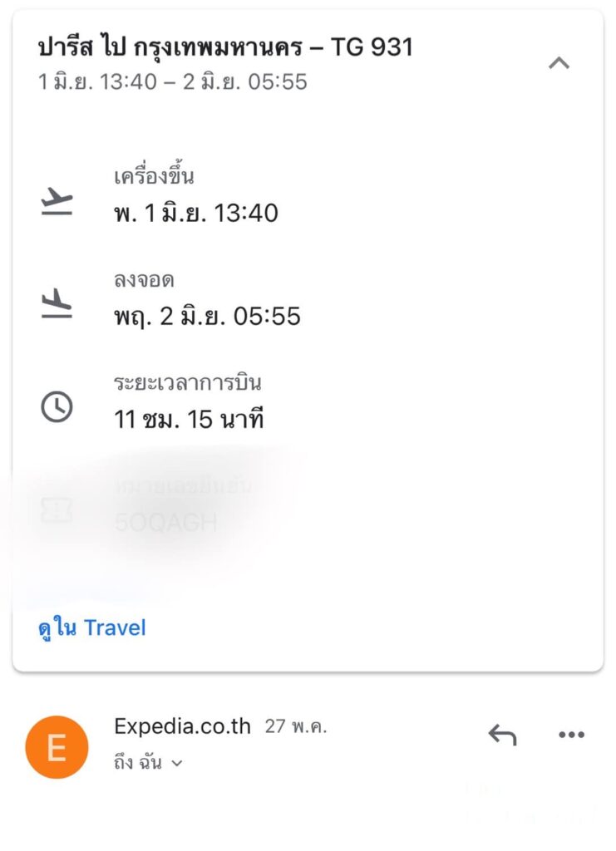Select the Expedia.co.th sender name
Screen dimensions: 616x851
pyautogui.click(x=182, y=726)
